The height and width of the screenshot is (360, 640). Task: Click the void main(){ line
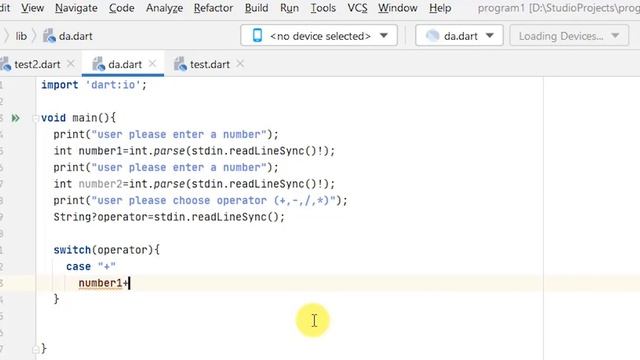click(x=78, y=118)
